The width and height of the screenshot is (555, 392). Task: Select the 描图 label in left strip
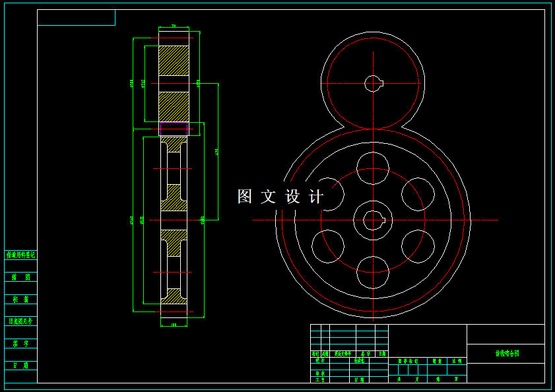pos(20,277)
